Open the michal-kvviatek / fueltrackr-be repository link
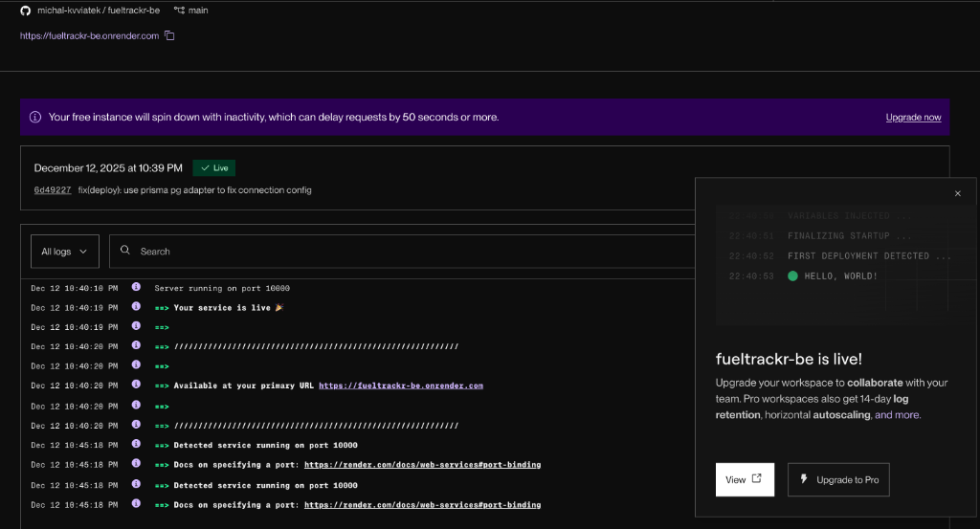980x529 pixels. click(x=98, y=10)
